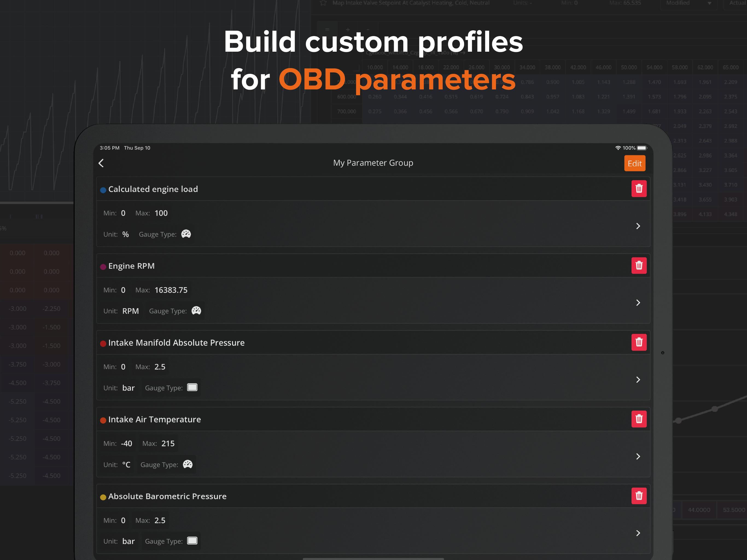
Task: Open Engine RPM details chevron
Action: tap(638, 303)
